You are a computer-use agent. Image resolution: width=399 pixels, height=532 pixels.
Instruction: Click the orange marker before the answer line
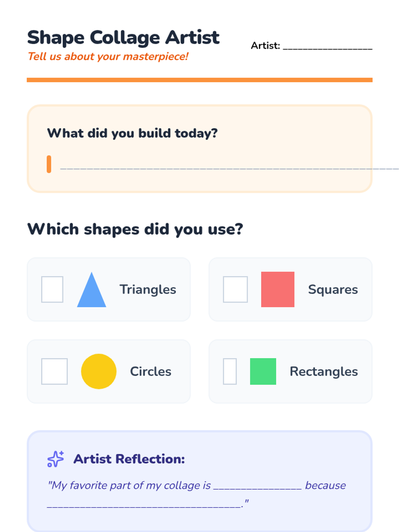[x=49, y=164]
